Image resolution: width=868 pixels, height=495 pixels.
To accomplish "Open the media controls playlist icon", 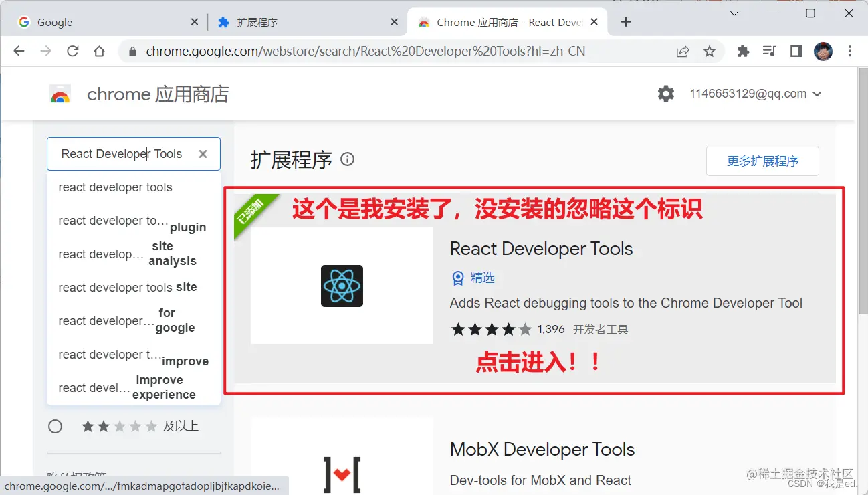I will click(769, 51).
